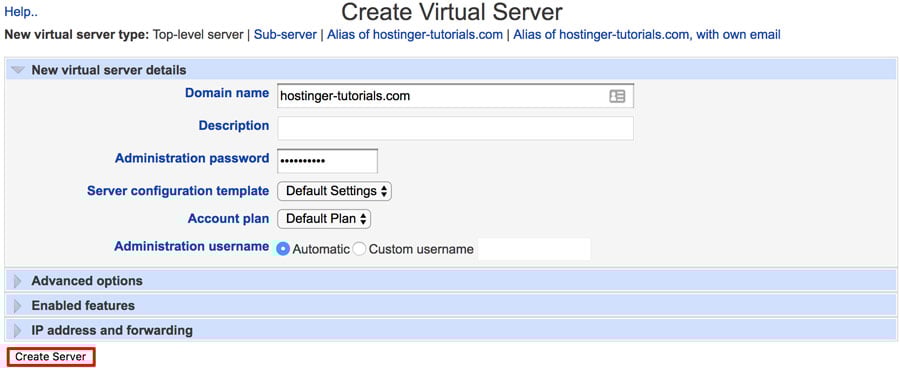Expand the Advanced options section
The image size is (900, 380).
click(18, 281)
